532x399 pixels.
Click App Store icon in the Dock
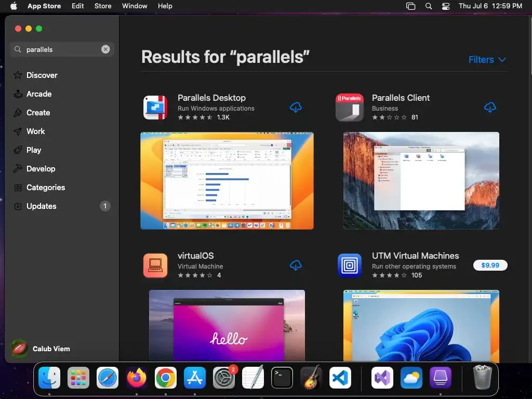pos(195,378)
